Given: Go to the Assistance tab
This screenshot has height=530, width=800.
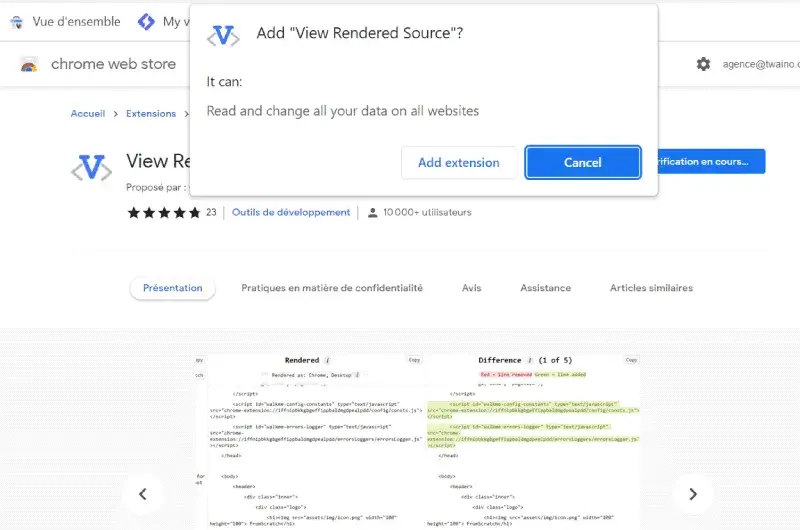Looking at the screenshot, I should click(545, 288).
